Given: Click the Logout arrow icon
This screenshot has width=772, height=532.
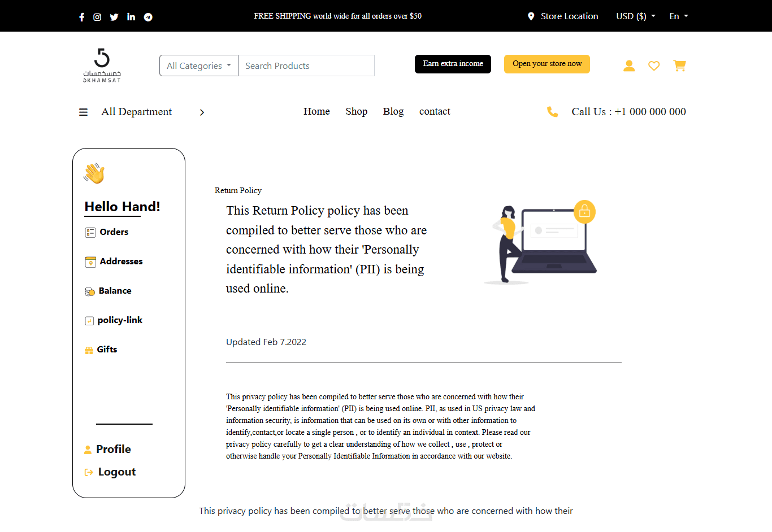Looking at the screenshot, I should pyautogui.click(x=89, y=472).
